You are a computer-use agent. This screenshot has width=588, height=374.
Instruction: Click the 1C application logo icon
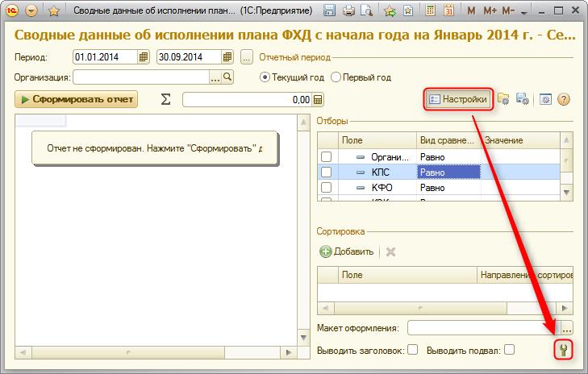pos(12,10)
